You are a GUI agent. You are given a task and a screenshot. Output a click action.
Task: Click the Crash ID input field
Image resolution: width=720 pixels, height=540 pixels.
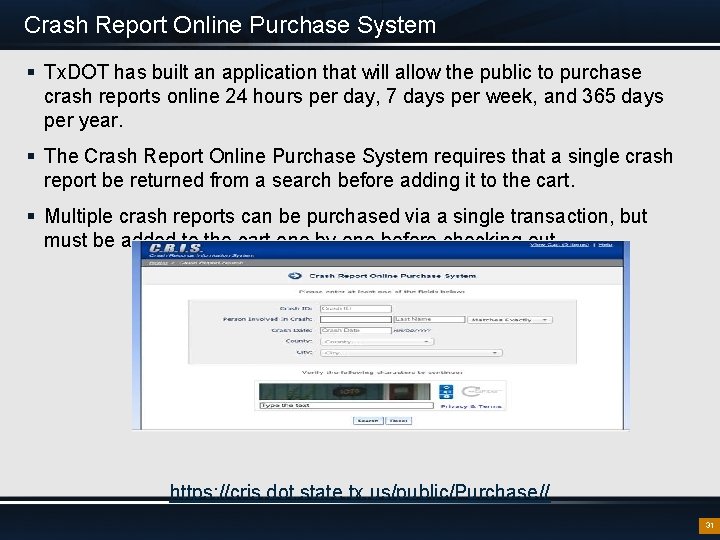[x=356, y=309]
